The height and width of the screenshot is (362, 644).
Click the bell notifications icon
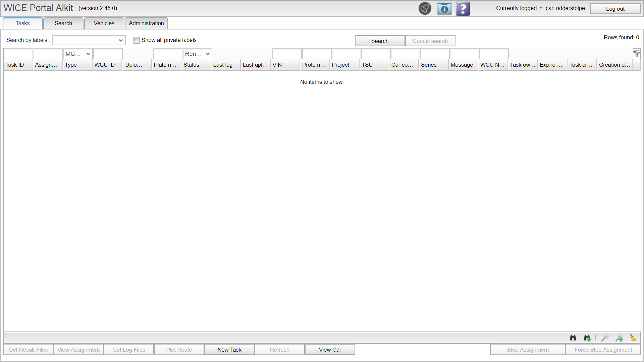pos(425,8)
